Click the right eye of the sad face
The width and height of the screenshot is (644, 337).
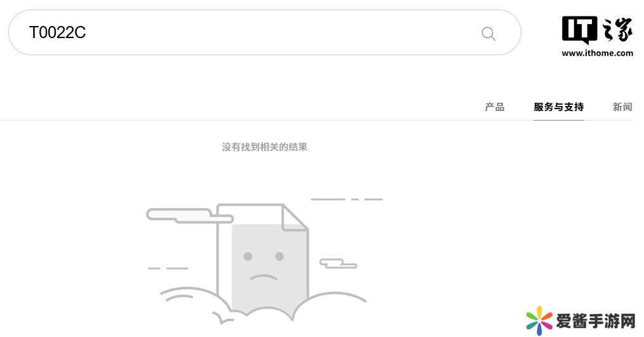(279, 256)
